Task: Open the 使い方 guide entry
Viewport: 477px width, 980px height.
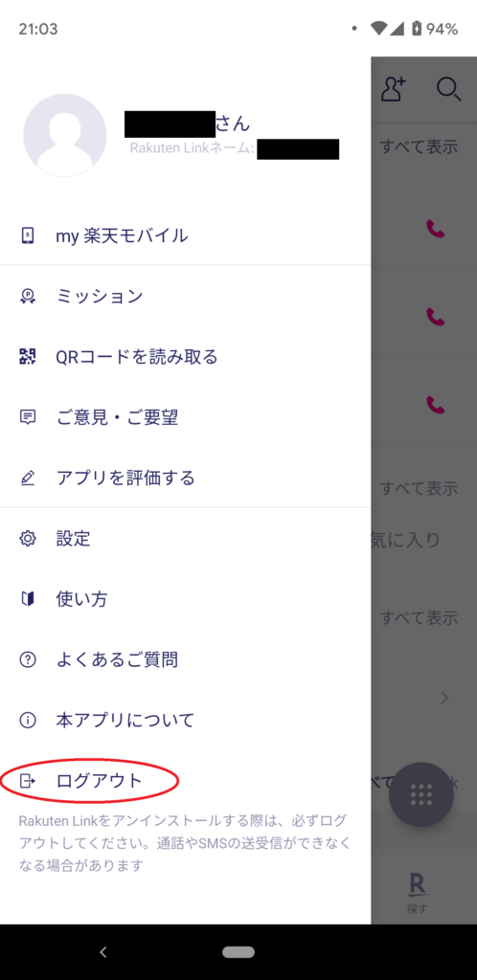Action: click(x=185, y=599)
